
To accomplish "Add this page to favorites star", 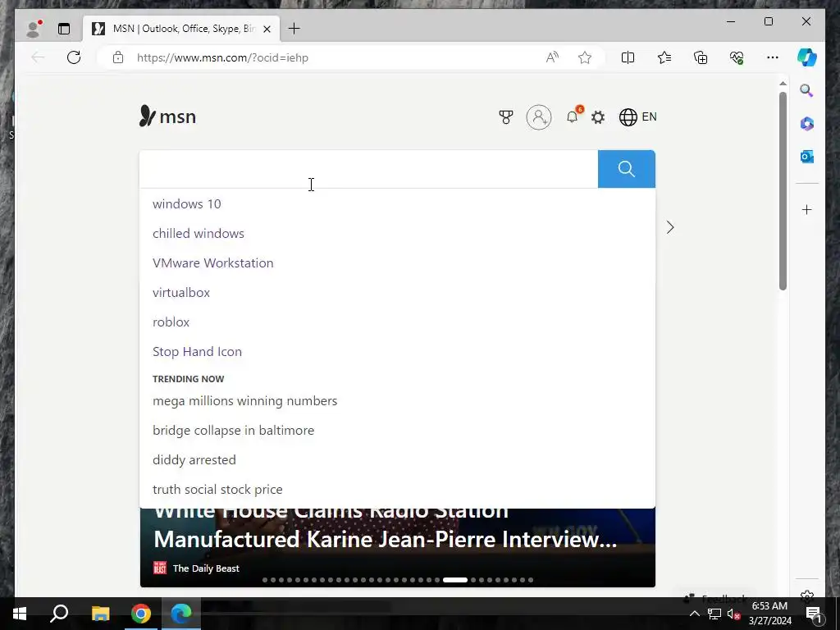I will 584,57.
